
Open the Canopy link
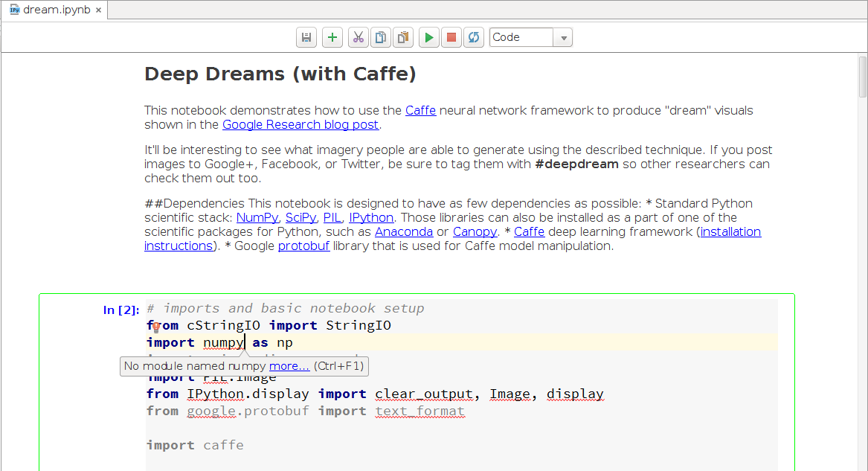point(475,231)
